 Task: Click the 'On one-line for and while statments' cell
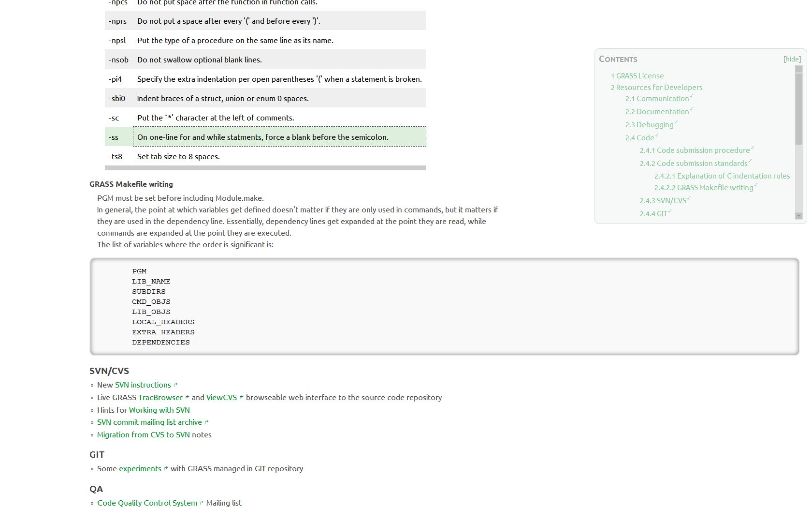click(279, 137)
